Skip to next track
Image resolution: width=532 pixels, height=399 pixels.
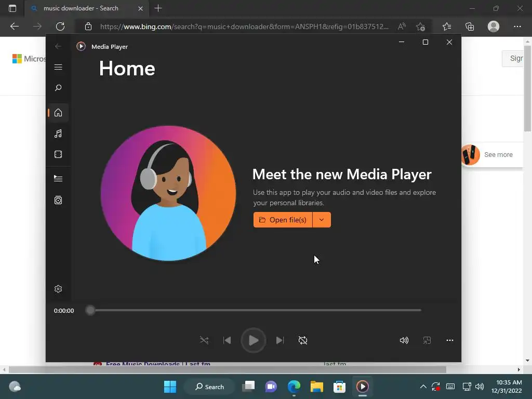[280, 340]
